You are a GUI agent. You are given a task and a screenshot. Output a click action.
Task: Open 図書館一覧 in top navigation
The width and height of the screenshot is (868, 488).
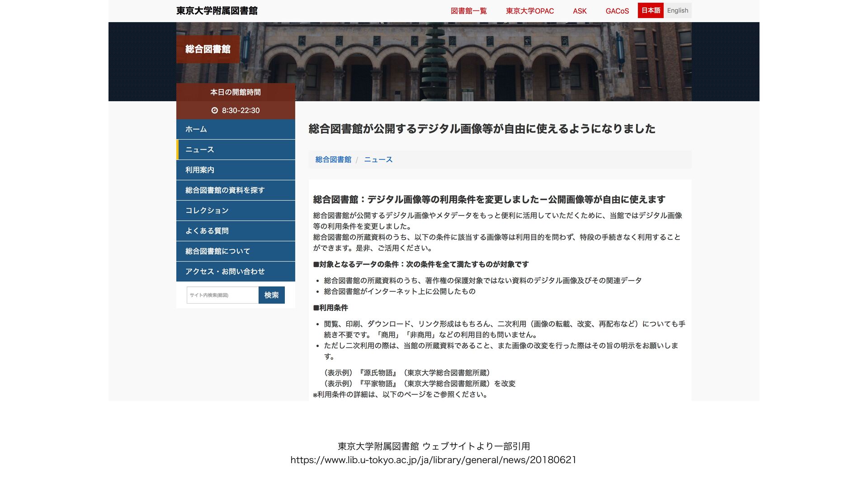pos(468,11)
